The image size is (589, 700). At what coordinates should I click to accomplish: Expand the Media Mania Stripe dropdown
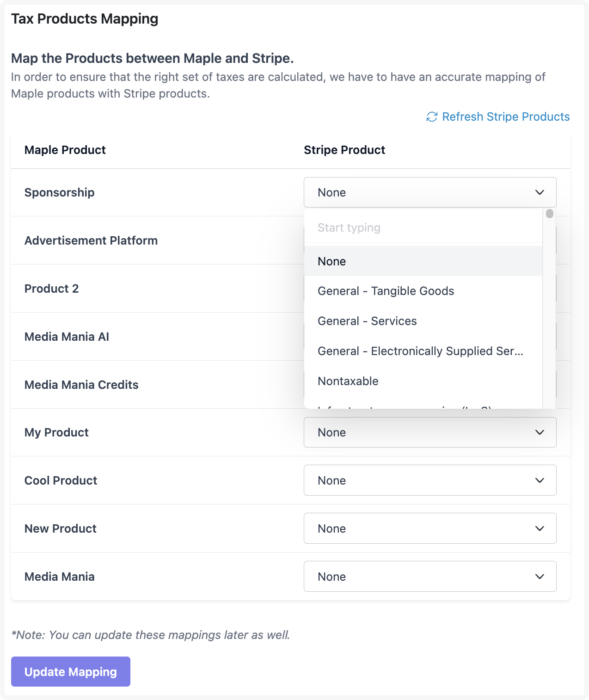click(429, 577)
